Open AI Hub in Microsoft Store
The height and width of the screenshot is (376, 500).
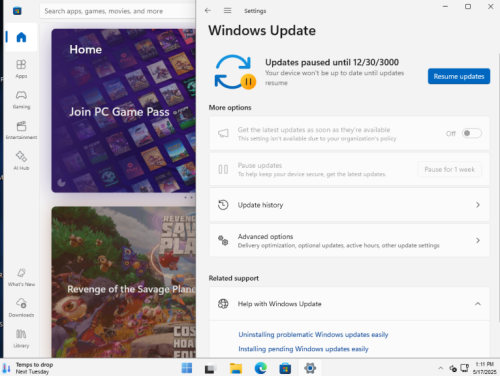coord(21,160)
